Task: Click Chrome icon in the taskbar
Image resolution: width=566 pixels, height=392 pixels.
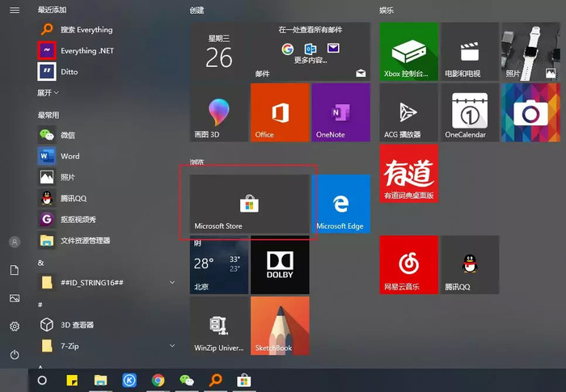Action: [x=158, y=380]
